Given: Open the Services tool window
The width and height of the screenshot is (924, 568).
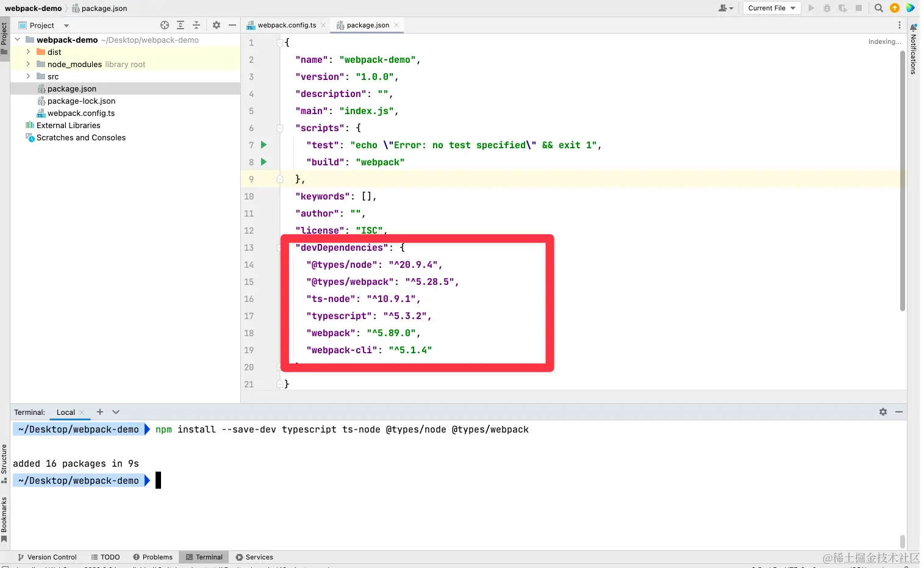Looking at the screenshot, I should point(254,557).
